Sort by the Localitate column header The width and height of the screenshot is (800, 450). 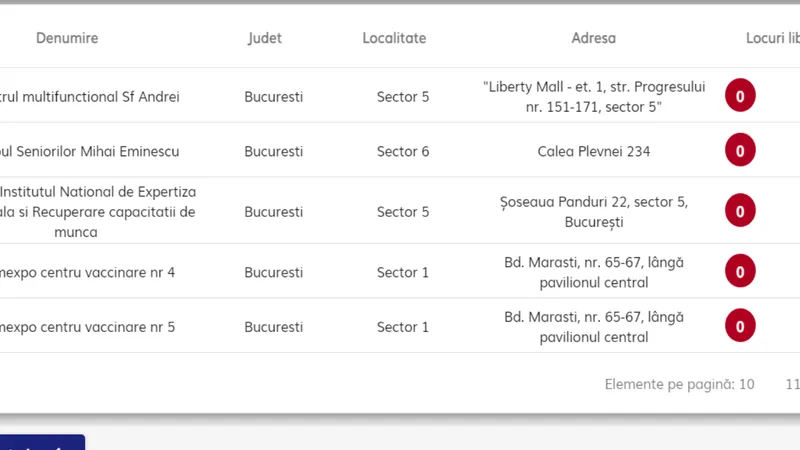(x=394, y=38)
